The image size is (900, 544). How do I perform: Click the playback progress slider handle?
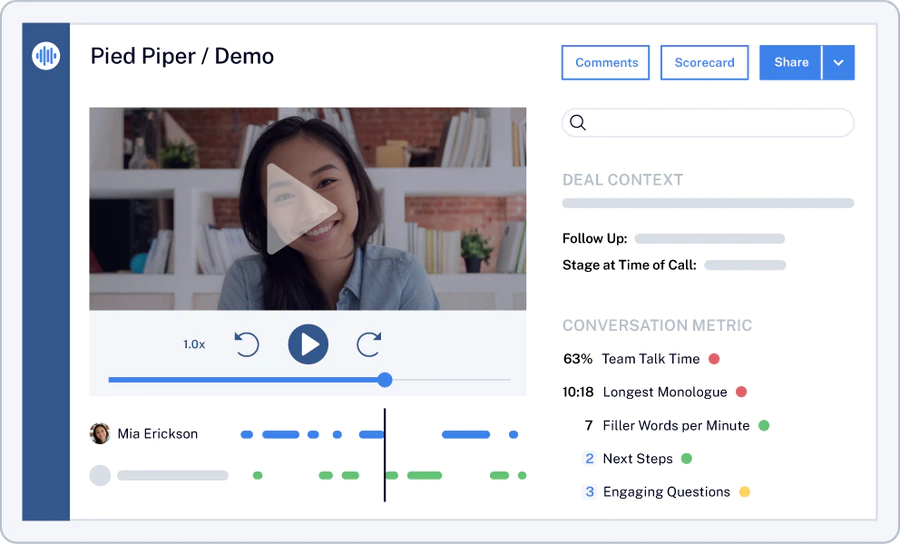tap(385, 380)
